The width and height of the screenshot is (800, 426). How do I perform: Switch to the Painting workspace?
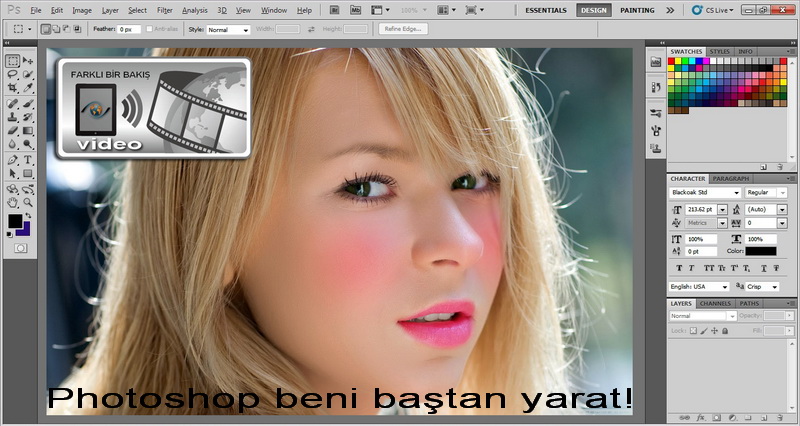pyautogui.click(x=637, y=10)
